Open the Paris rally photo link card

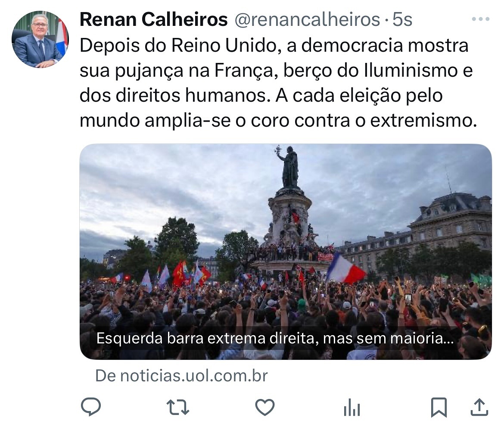286,252
